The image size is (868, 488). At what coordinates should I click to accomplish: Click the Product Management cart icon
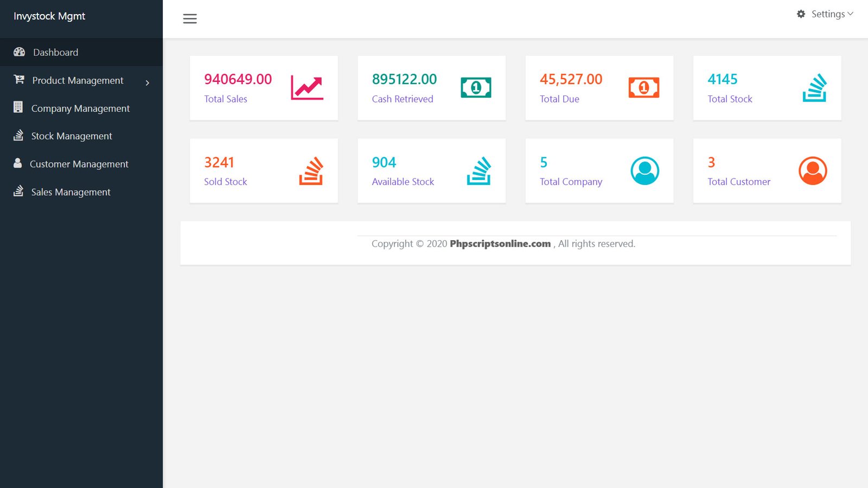pos(19,80)
